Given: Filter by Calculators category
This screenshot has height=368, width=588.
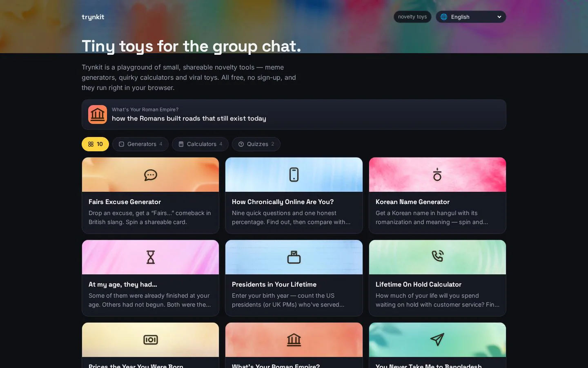Looking at the screenshot, I should pos(200,144).
